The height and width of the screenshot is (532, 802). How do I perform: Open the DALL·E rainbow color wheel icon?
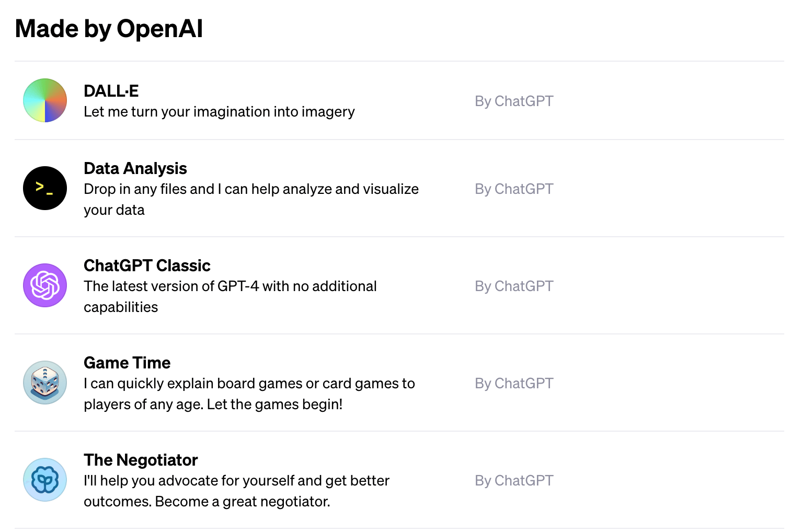click(45, 100)
